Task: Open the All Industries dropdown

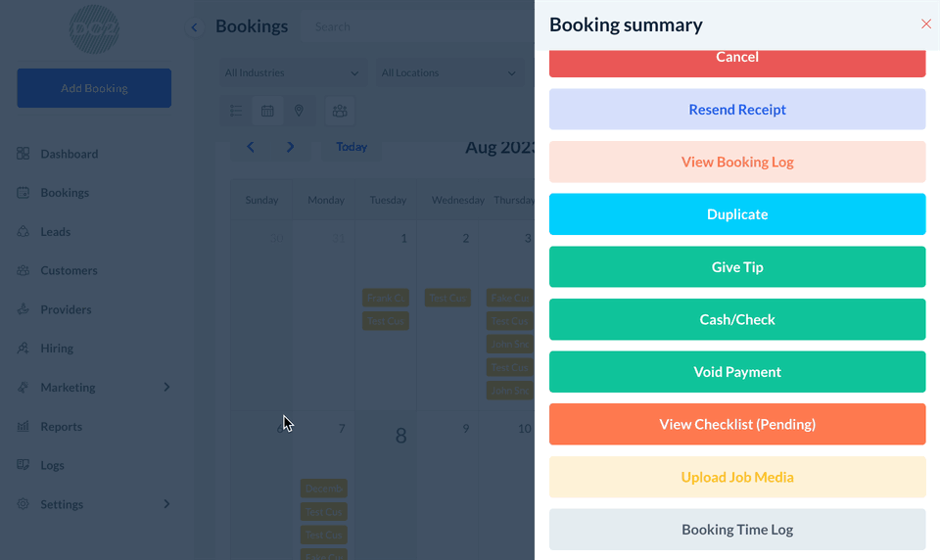Action: click(x=292, y=72)
